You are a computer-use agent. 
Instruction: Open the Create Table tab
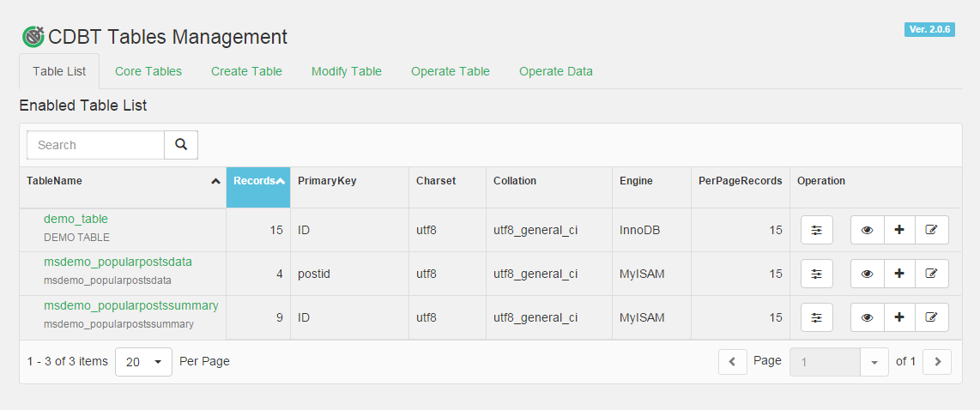pos(246,71)
